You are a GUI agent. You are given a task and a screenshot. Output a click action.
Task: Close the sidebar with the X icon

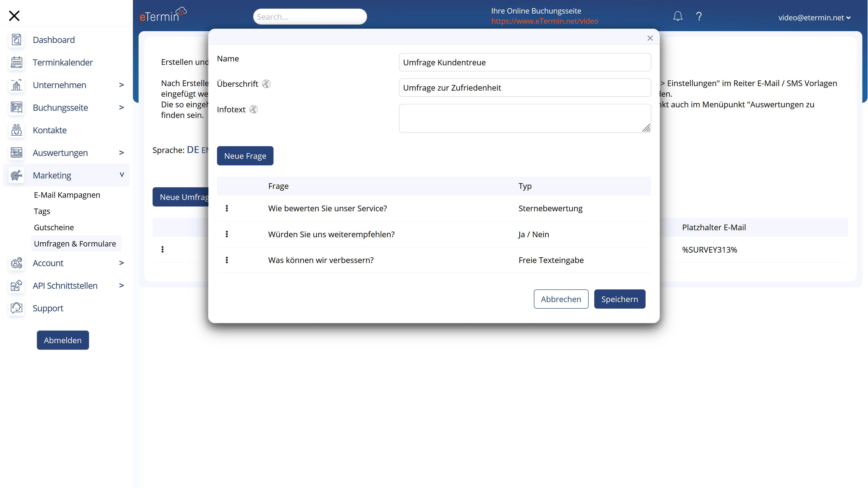pyautogui.click(x=14, y=16)
